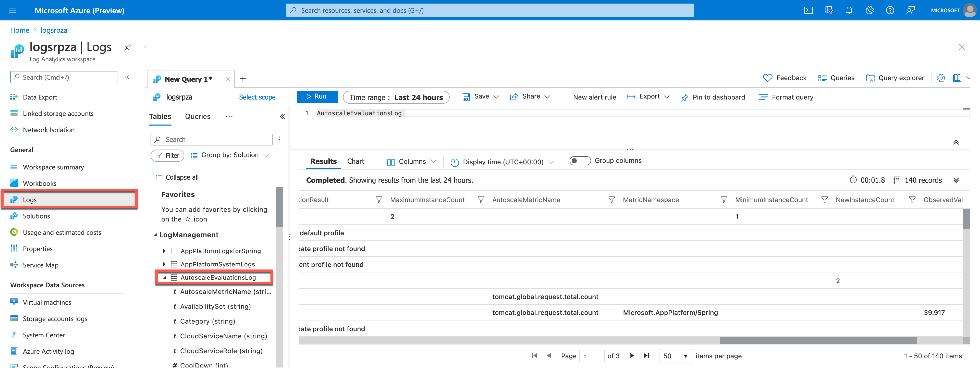Image resolution: width=980 pixels, height=368 pixels.
Task: Click the results vertical scrollbar
Action: point(966,219)
